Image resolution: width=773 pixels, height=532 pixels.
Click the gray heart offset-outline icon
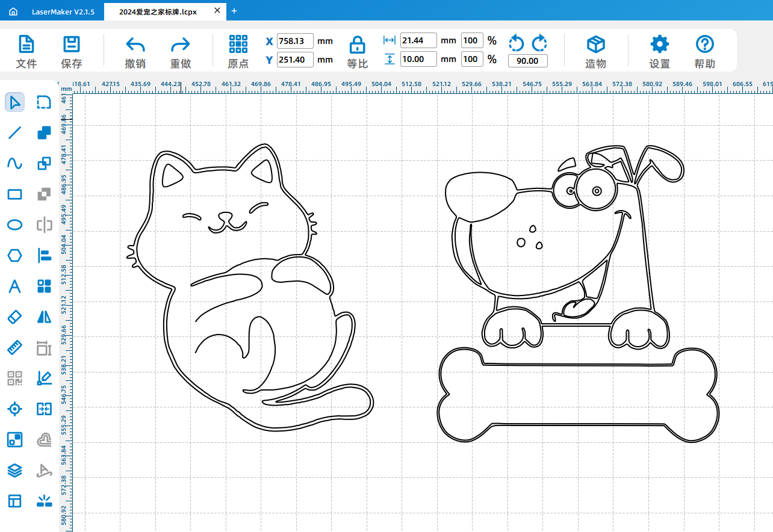[x=44, y=440]
